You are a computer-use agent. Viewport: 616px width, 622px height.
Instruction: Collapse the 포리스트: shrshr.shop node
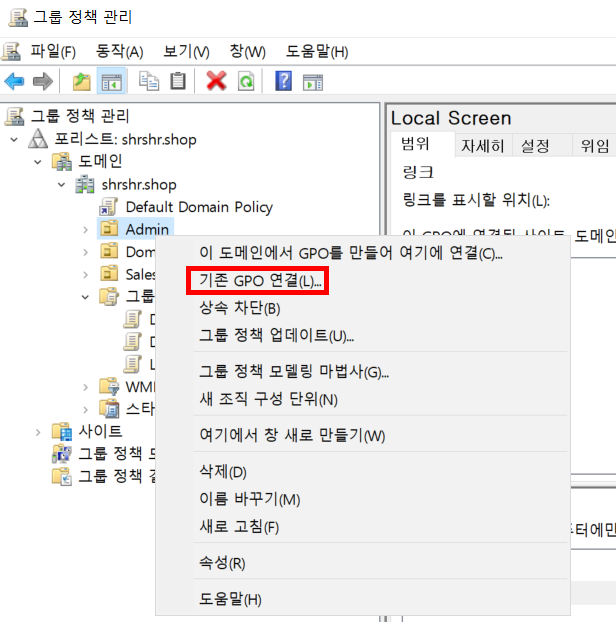tap(14, 140)
